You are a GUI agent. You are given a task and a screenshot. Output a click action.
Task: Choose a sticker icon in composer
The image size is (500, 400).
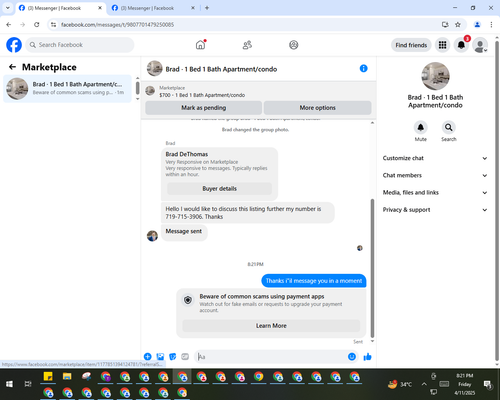(172, 357)
